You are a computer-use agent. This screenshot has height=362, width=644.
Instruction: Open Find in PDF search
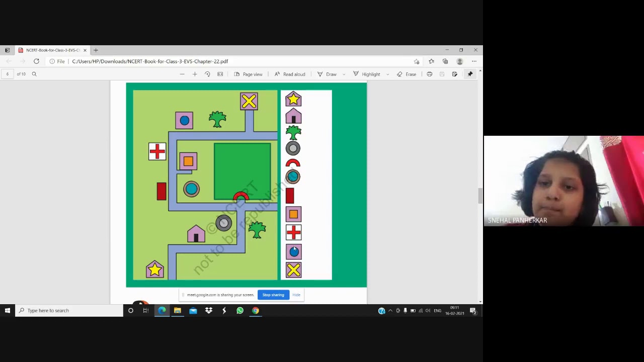tap(34, 74)
